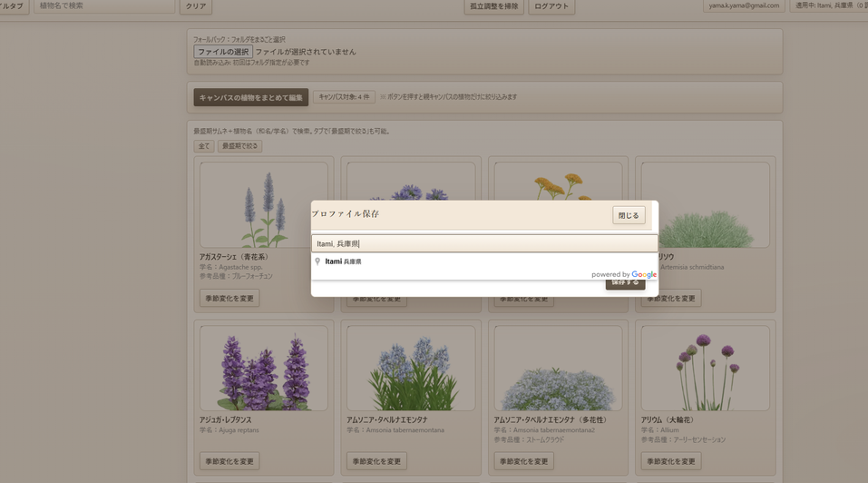
Task: Click the 学名: Ajuga reptans text
Action: [x=229, y=429]
